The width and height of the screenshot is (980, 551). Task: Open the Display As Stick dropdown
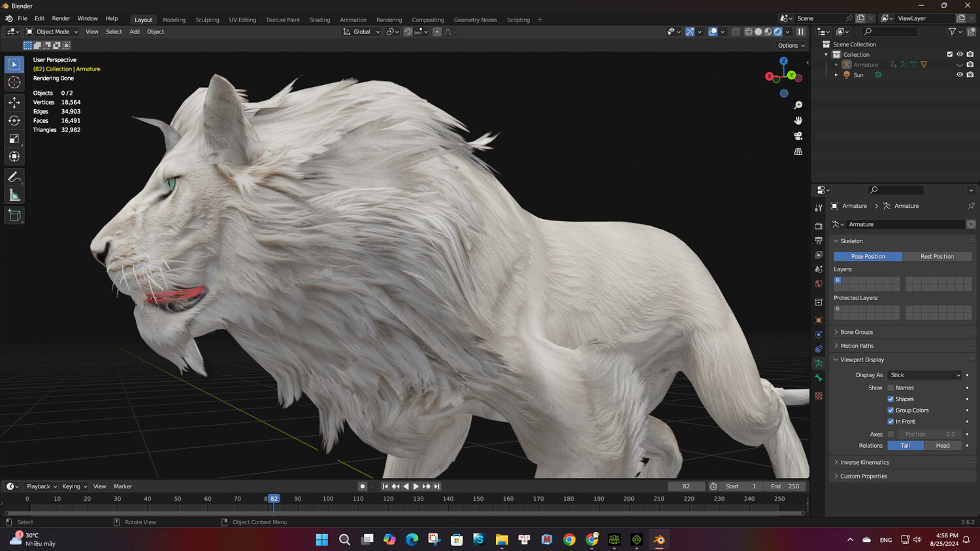coord(925,375)
